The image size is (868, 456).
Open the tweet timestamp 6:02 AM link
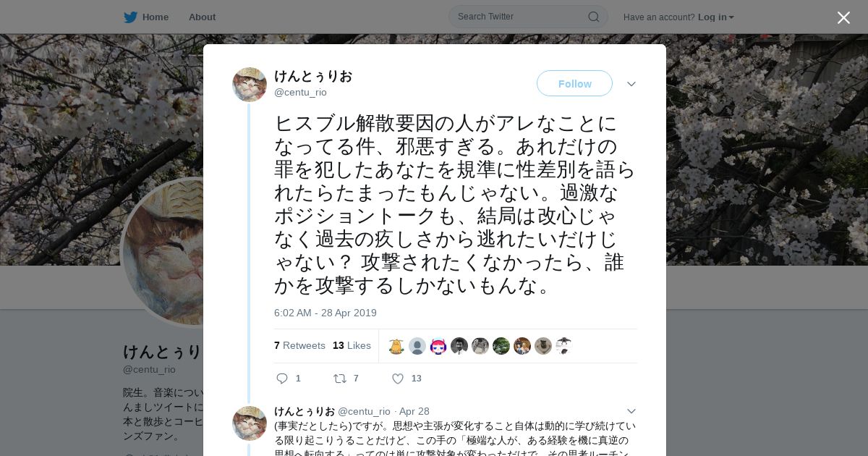tap(325, 313)
